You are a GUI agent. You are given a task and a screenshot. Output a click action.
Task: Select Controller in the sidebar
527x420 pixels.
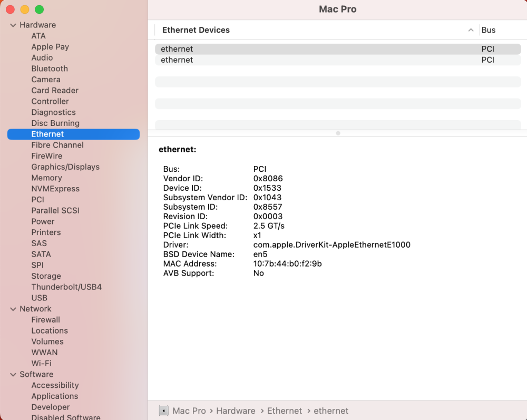[x=50, y=102]
